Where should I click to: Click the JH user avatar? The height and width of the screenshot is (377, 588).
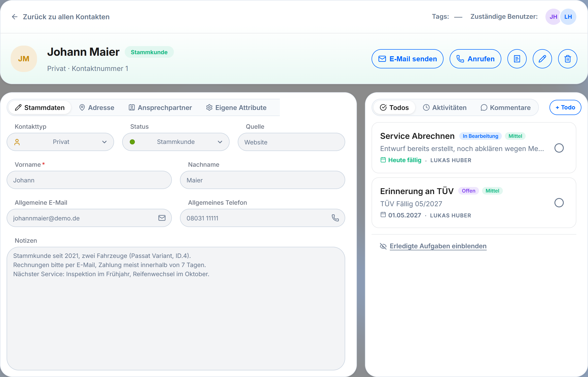tap(553, 17)
